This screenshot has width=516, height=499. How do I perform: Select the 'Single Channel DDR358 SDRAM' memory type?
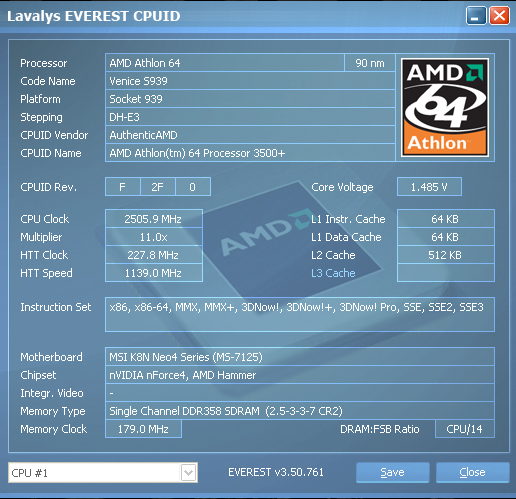click(300, 411)
